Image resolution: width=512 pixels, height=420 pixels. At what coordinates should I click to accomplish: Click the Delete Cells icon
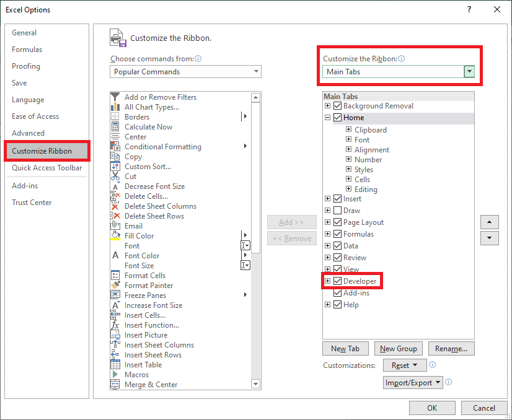point(115,196)
